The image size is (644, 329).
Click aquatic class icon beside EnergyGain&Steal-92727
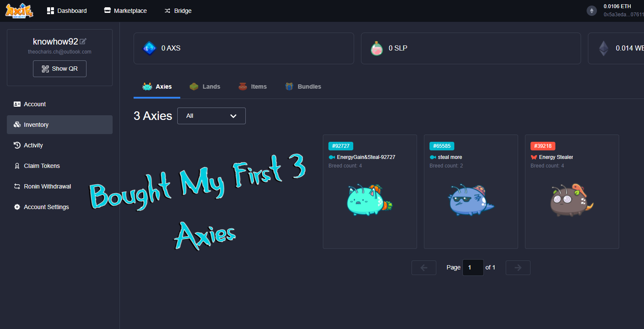[332, 157]
